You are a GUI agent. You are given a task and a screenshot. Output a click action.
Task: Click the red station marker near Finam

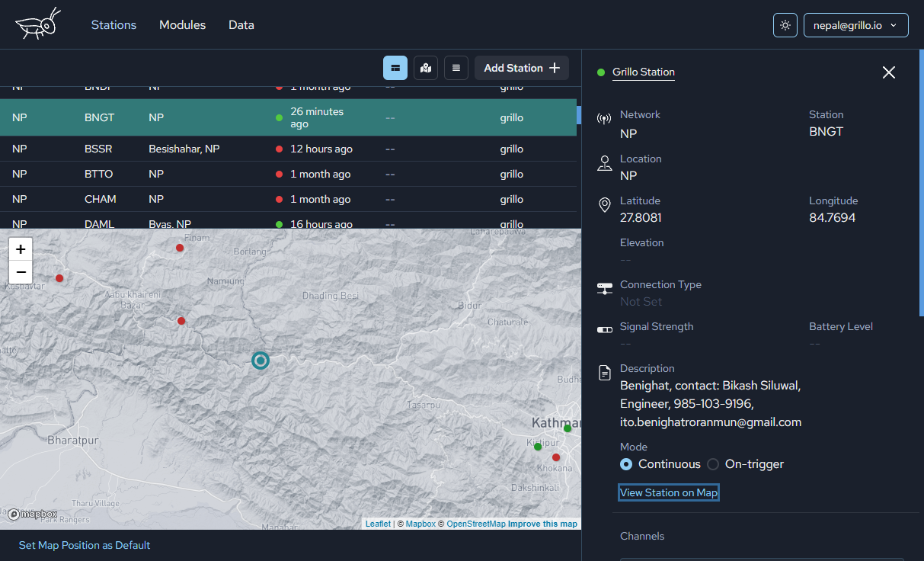coord(180,248)
